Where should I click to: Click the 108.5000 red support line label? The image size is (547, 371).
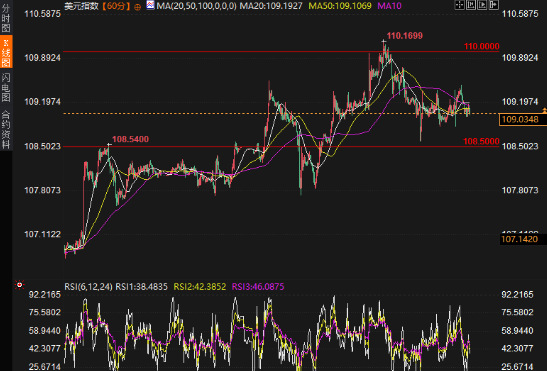(x=481, y=141)
